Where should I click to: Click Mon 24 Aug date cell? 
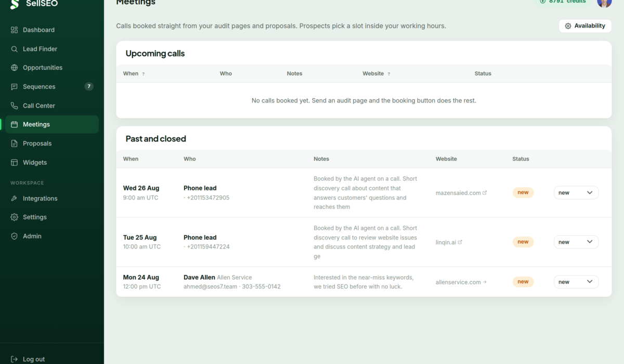tap(142, 282)
